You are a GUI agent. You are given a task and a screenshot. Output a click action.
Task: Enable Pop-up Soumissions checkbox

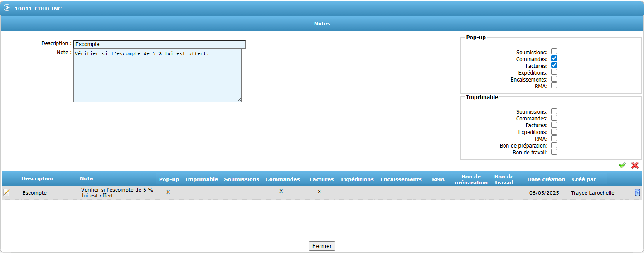[554, 52]
